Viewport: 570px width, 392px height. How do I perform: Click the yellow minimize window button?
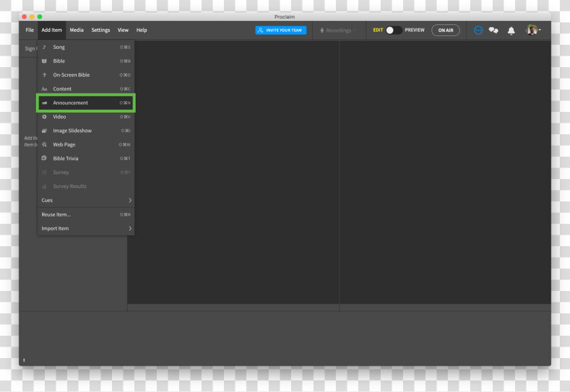32,17
